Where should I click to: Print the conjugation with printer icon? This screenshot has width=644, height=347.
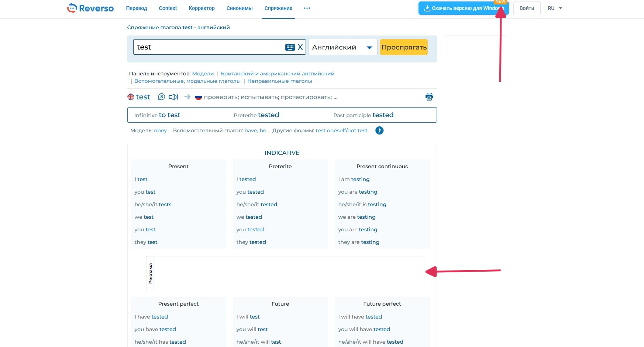tap(429, 97)
